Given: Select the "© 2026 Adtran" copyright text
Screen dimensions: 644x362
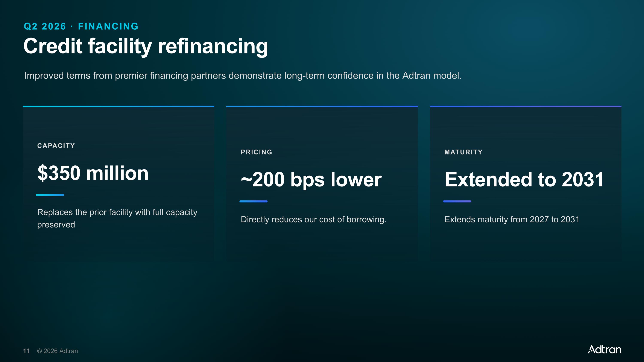Looking at the screenshot, I should tap(58, 351).
